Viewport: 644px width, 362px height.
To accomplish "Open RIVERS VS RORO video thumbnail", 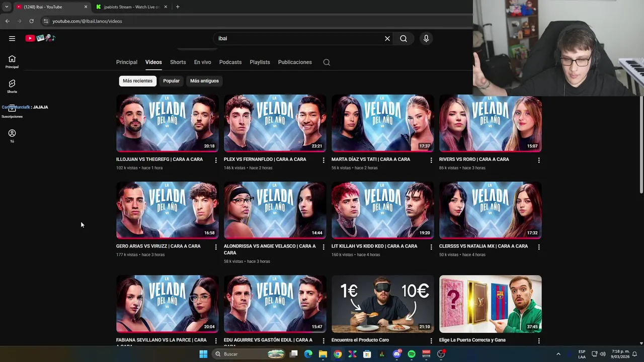I will tap(491, 123).
